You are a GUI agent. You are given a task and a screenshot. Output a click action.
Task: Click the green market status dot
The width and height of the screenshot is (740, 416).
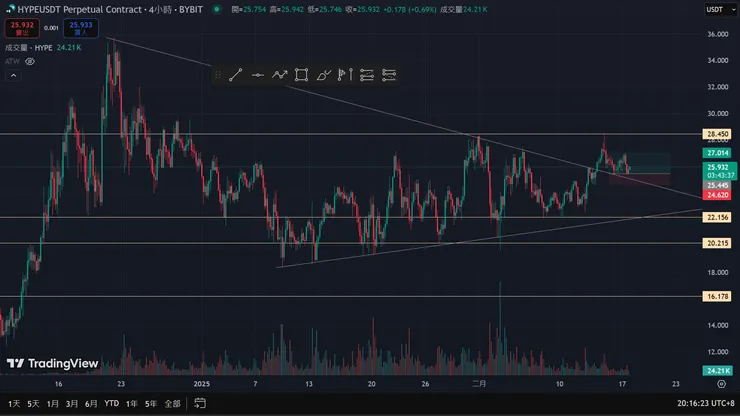217,9
